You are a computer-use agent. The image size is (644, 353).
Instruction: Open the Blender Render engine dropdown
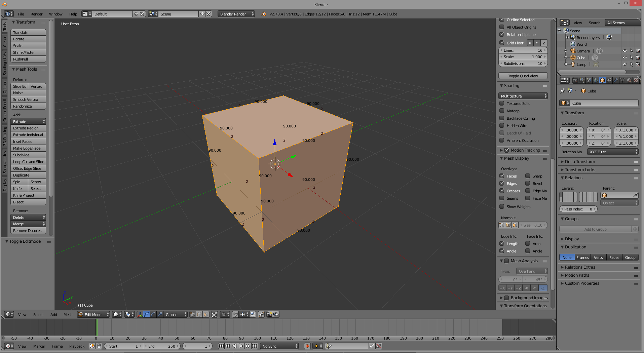point(236,14)
